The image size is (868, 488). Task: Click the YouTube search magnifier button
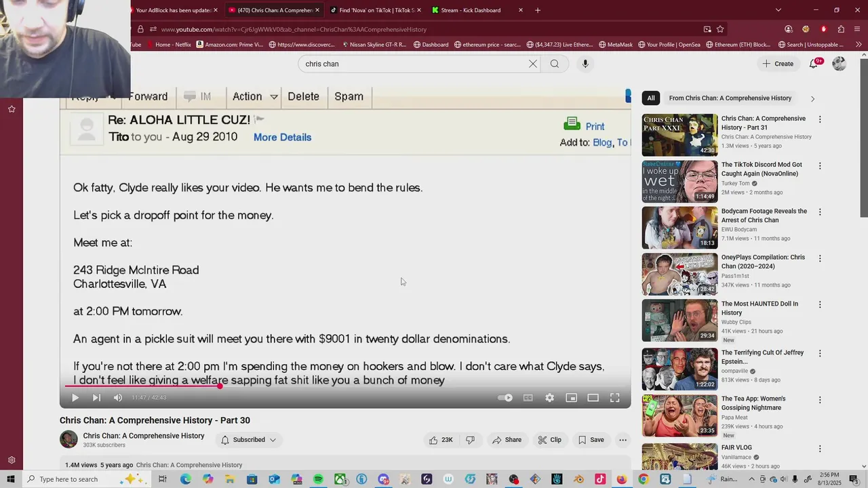pyautogui.click(x=555, y=64)
